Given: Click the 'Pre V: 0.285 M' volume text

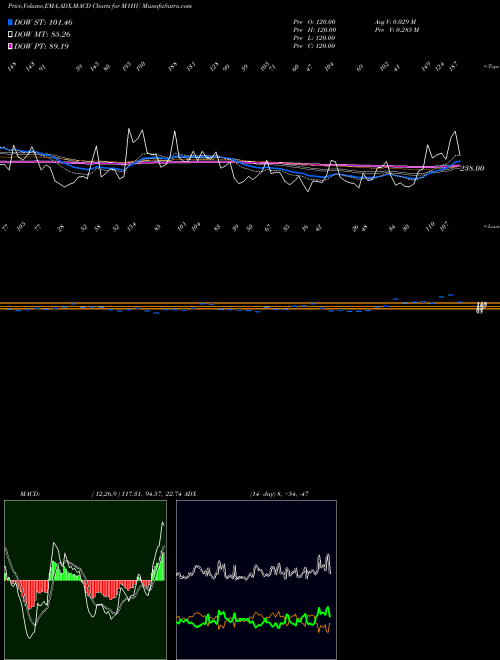Looking at the screenshot, I should coord(396,30).
